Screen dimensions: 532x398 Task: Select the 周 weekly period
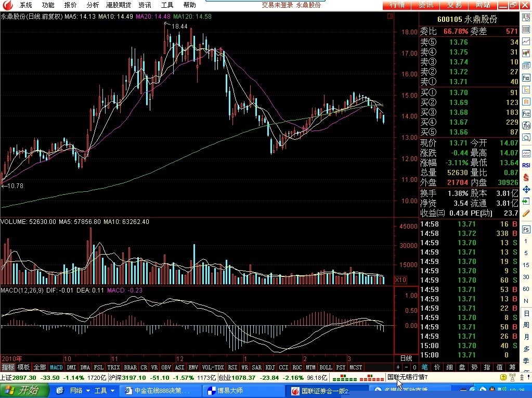(526, 325)
